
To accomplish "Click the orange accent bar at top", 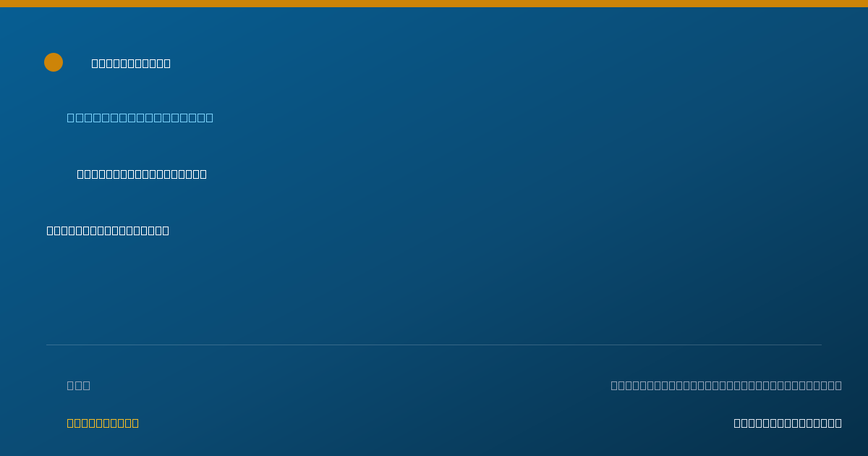I will [x=434, y=4].
